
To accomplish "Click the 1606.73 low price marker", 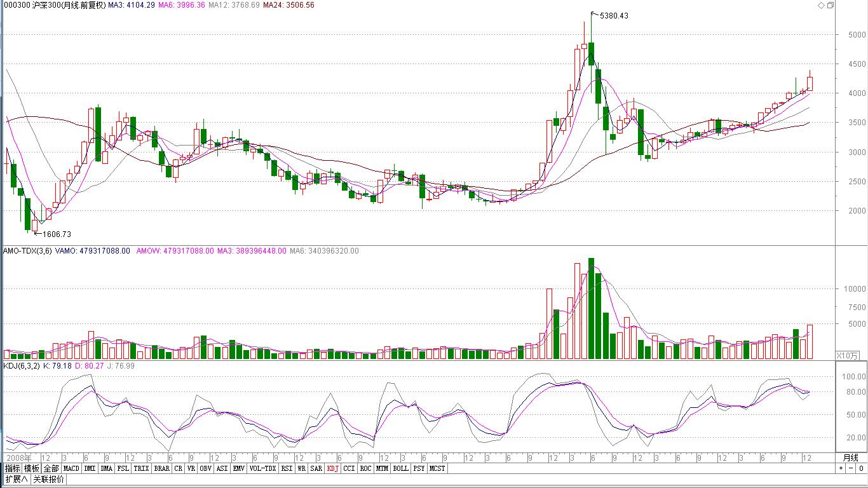I will click(x=57, y=234).
